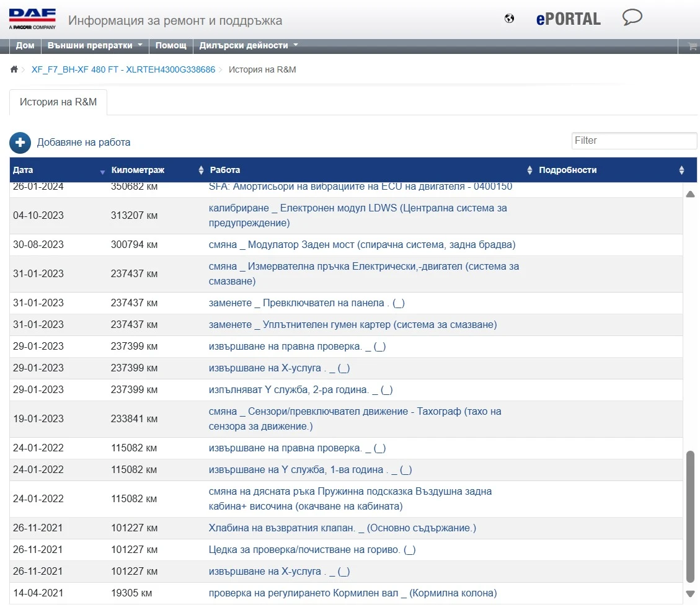Screen dimensions: 700x615
Task: Open калибриране Електронен модул LDWS entry
Action: click(358, 216)
